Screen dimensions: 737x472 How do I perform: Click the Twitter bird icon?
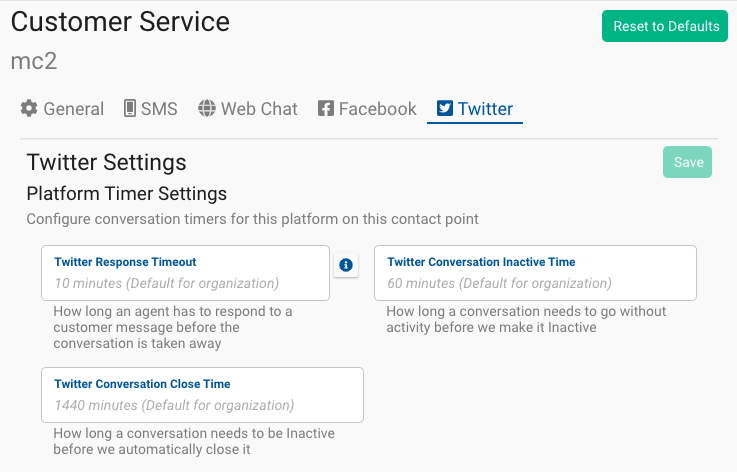point(445,108)
